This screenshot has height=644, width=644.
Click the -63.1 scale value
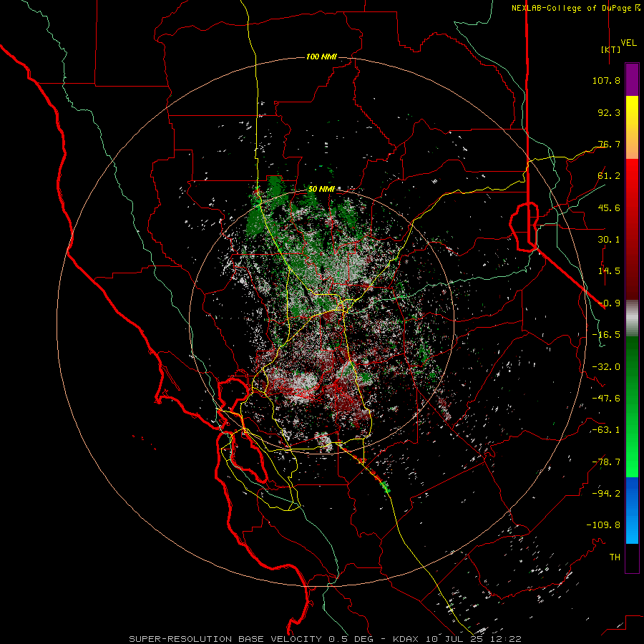606,430
